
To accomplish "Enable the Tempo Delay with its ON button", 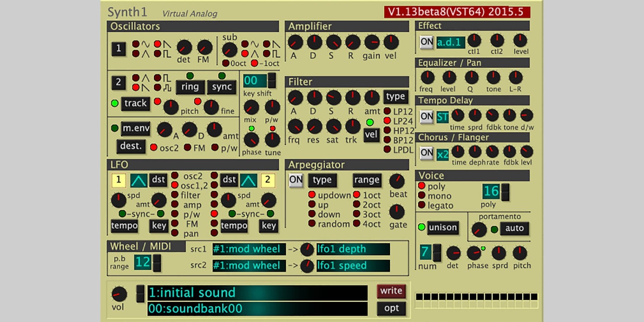I will 426,116.
